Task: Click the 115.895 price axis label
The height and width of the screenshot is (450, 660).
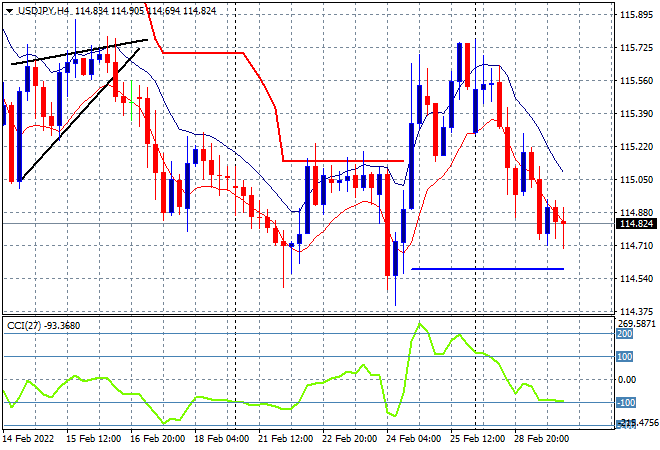Action: [x=636, y=15]
